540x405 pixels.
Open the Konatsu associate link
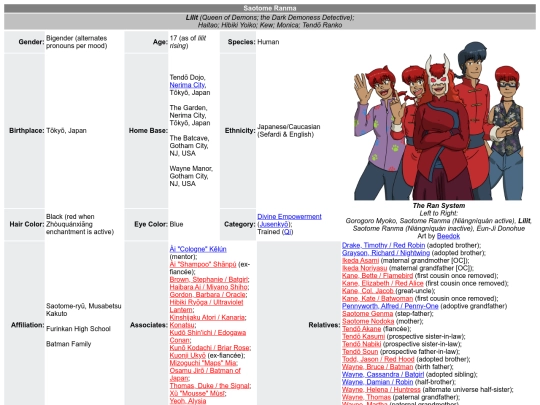(182, 325)
